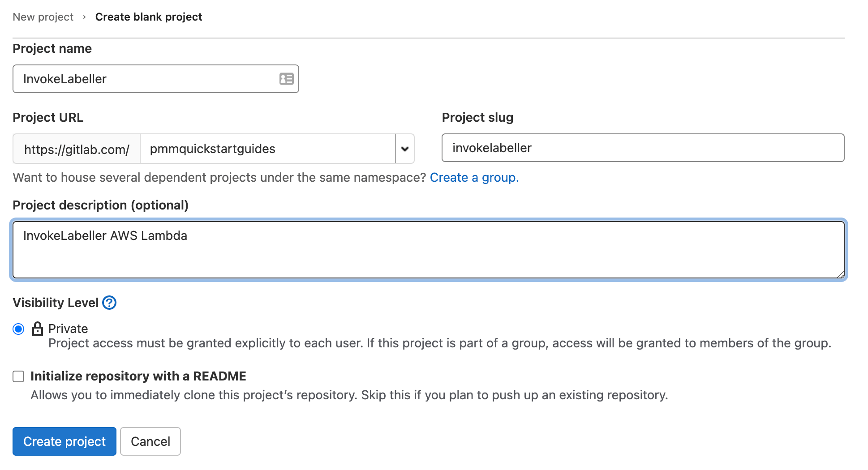The height and width of the screenshot is (470, 868).
Task: Open the Visibility Level help icon
Action: click(x=109, y=303)
